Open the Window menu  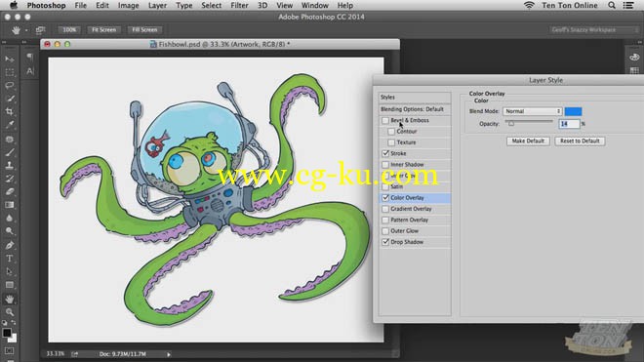[314, 5]
